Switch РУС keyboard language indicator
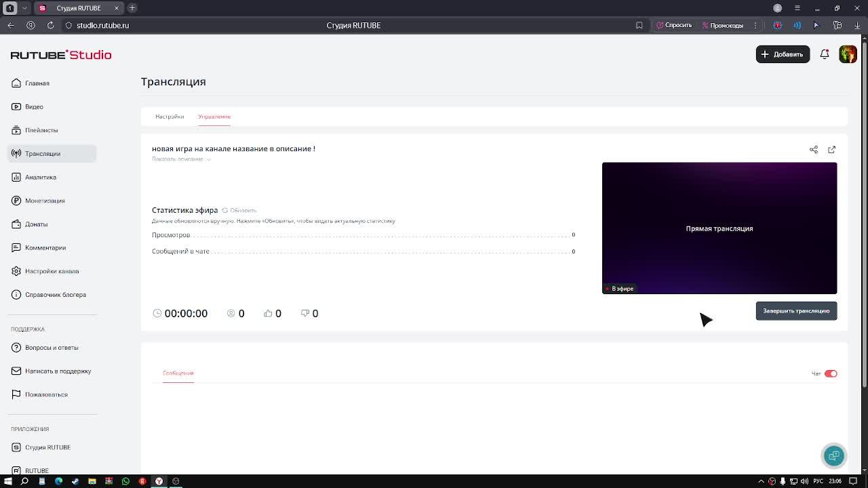Viewport: 868px width, 488px height. (x=818, y=481)
